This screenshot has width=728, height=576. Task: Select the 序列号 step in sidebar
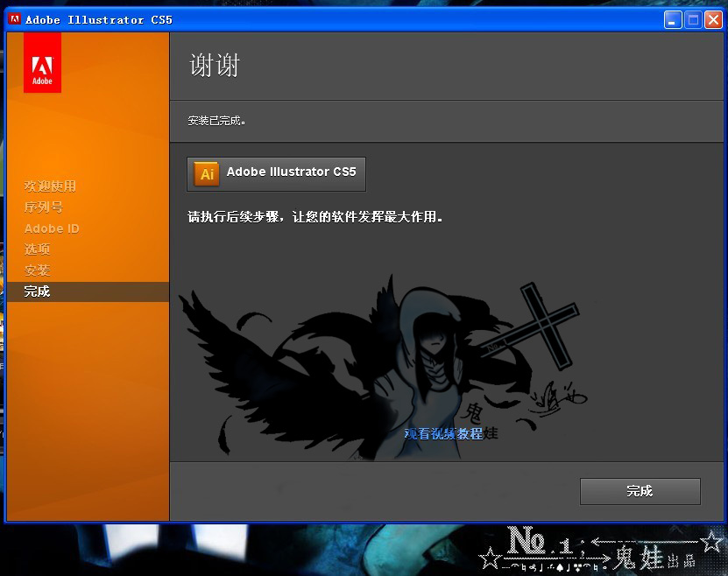click(44, 207)
